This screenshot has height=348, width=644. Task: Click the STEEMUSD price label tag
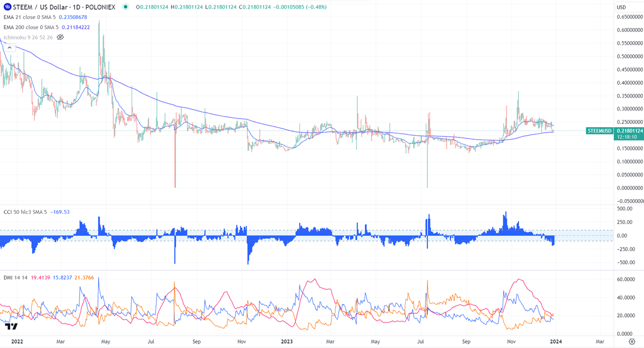(x=600, y=131)
